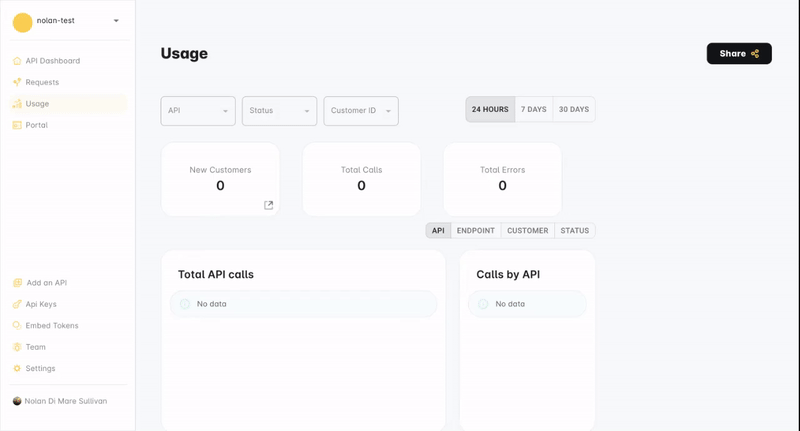Image resolution: width=800 pixels, height=431 pixels.
Task: Click info icon beside Total API calls No data
Action: (x=185, y=304)
